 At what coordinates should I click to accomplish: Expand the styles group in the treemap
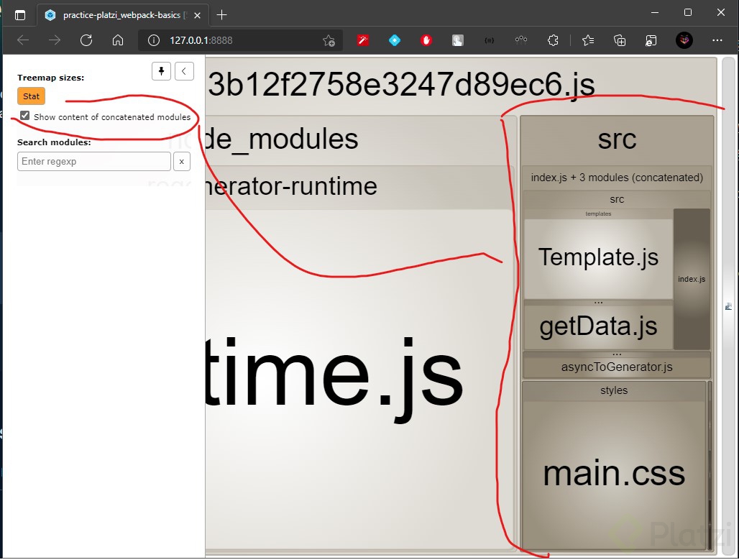click(614, 390)
